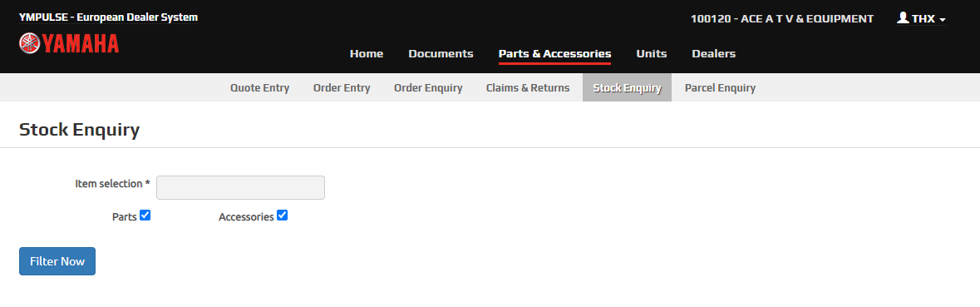The width and height of the screenshot is (980, 307).
Task: Click the Stock Enquiry page heading
Action: click(x=79, y=130)
